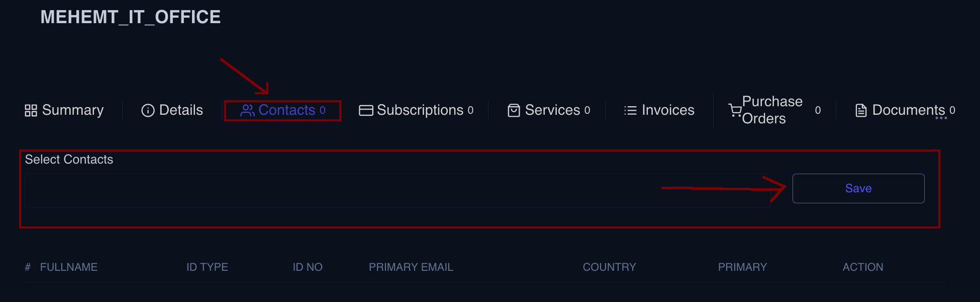Screen dimensions: 980x302
Task: Click the Contacts people icon
Action: [247, 110]
